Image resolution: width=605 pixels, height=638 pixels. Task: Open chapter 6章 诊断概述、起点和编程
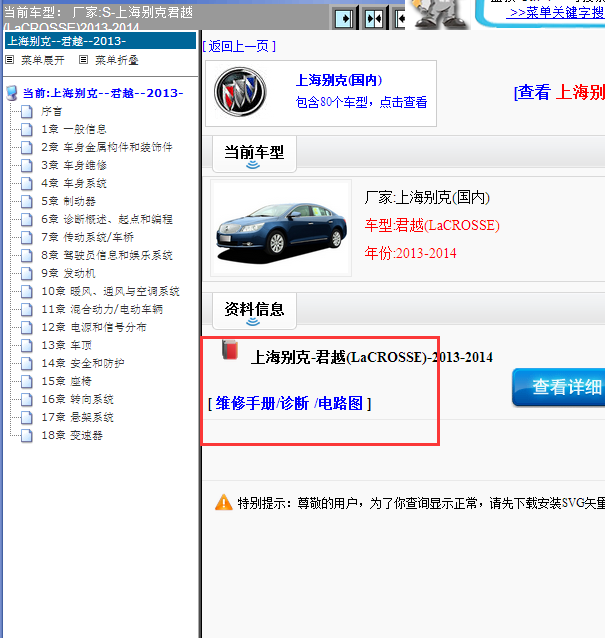click(107, 219)
